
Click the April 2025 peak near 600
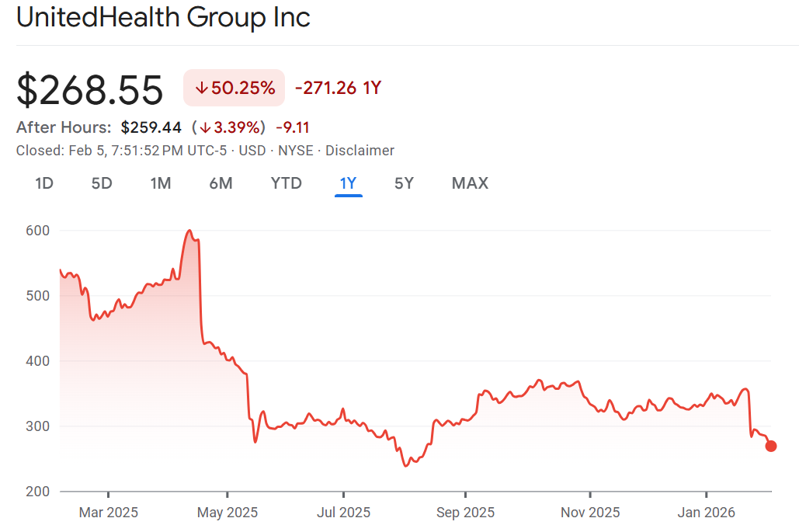(x=189, y=231)
